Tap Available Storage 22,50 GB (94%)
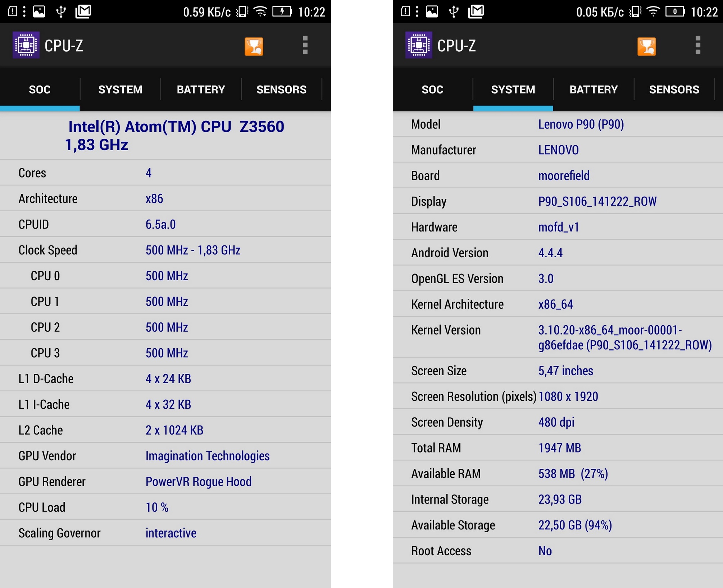 [575, 525]
